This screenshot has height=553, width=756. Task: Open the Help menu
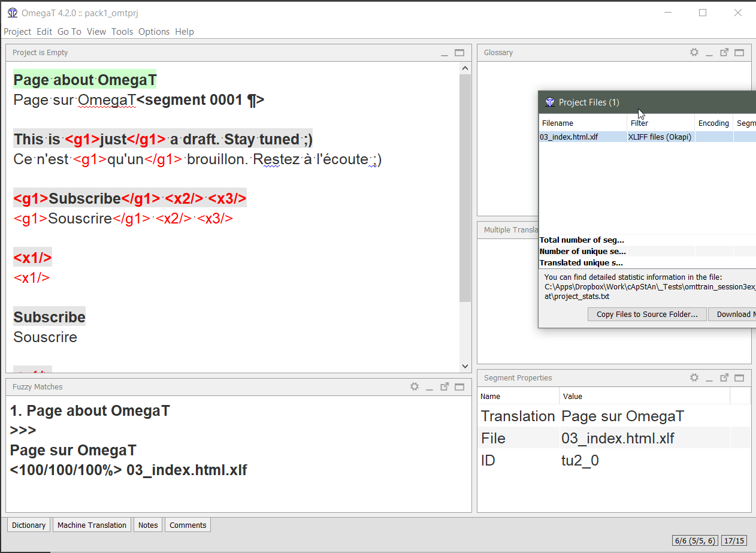click(x=185, y=32)
